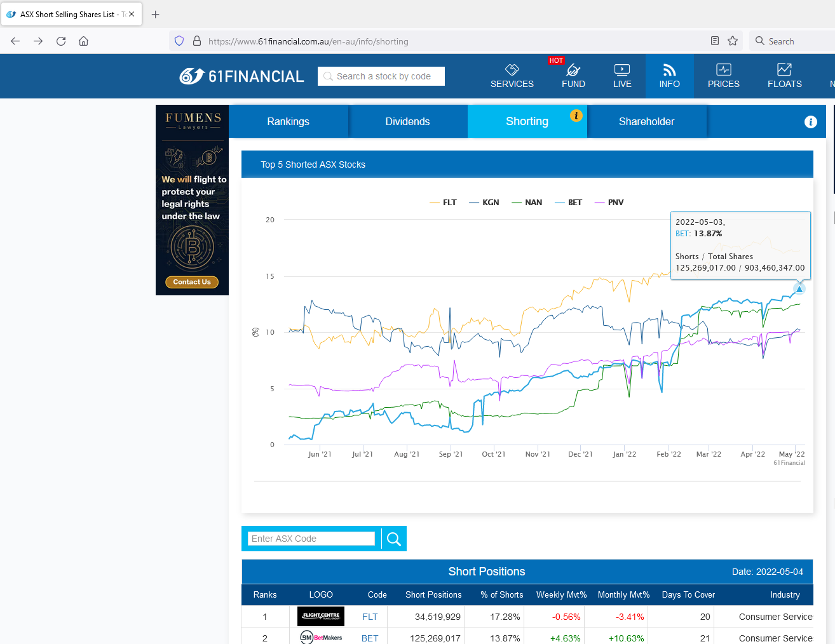Sort by Short Positions column header
The image size is (835, 644).
click(x=433, y=595)
